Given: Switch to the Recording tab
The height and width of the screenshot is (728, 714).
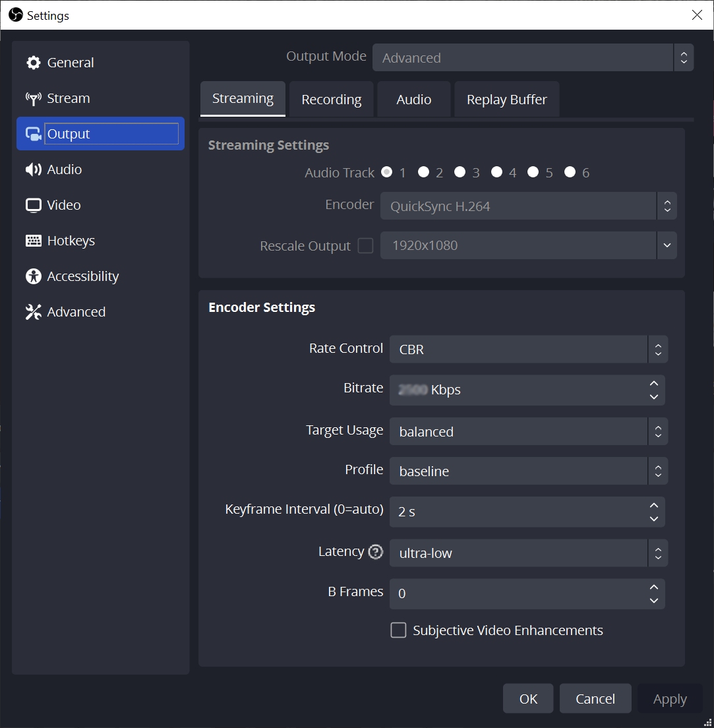Looking at the screenshot, I should (x=331, y=99).
